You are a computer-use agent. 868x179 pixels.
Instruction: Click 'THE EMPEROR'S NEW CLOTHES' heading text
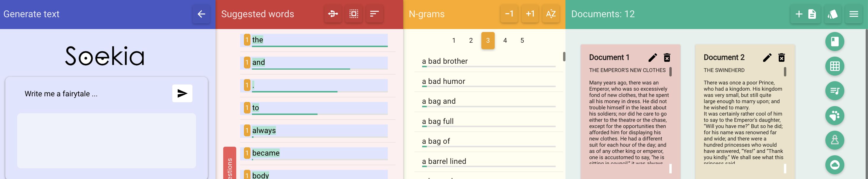pos(627,70)
